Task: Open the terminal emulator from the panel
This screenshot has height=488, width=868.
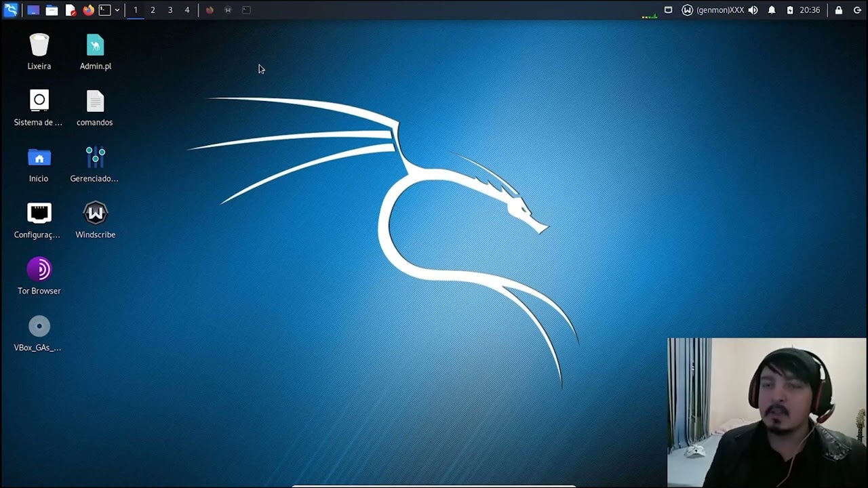Action: pos(105,10)
